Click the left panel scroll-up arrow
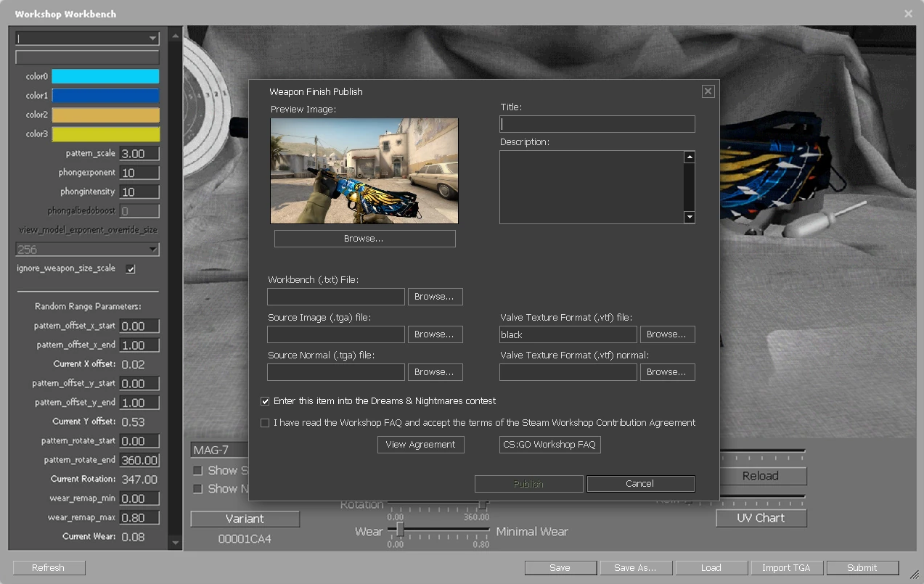The height and width of the screenshot is (584, 924). click(x=175, y=36)
